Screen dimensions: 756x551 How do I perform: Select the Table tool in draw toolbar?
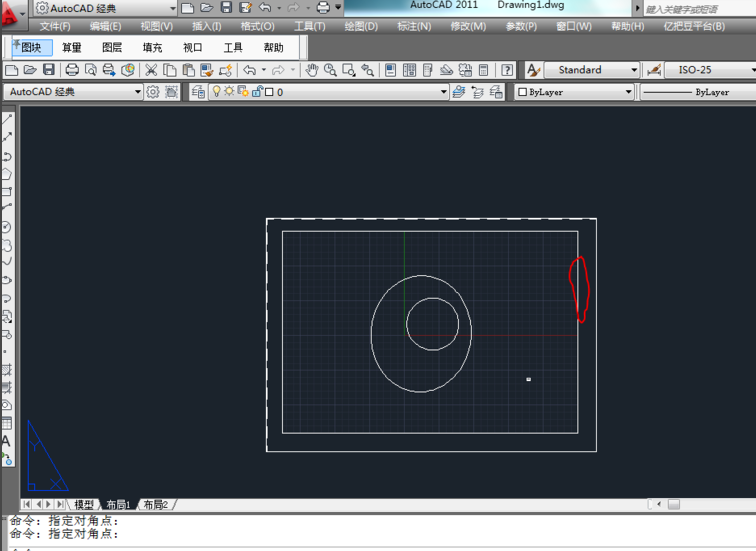[x=7, y=424]
